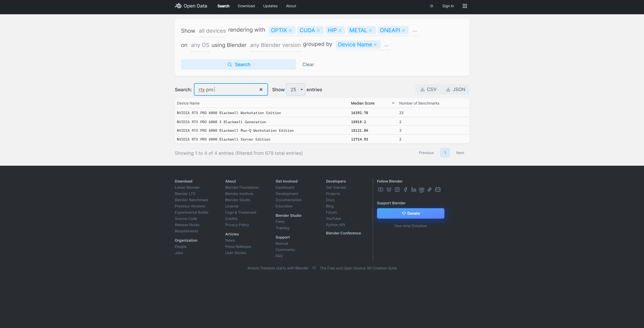This screenshot has width=644, height=328.
Task: Open the any OS selector
Action: point(200,45)
